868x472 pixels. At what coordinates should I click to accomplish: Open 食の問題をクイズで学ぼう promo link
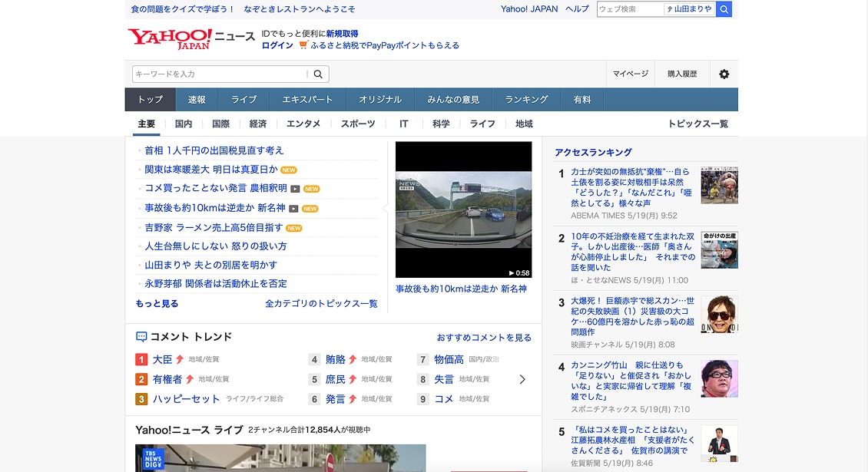tap(243, 9)
